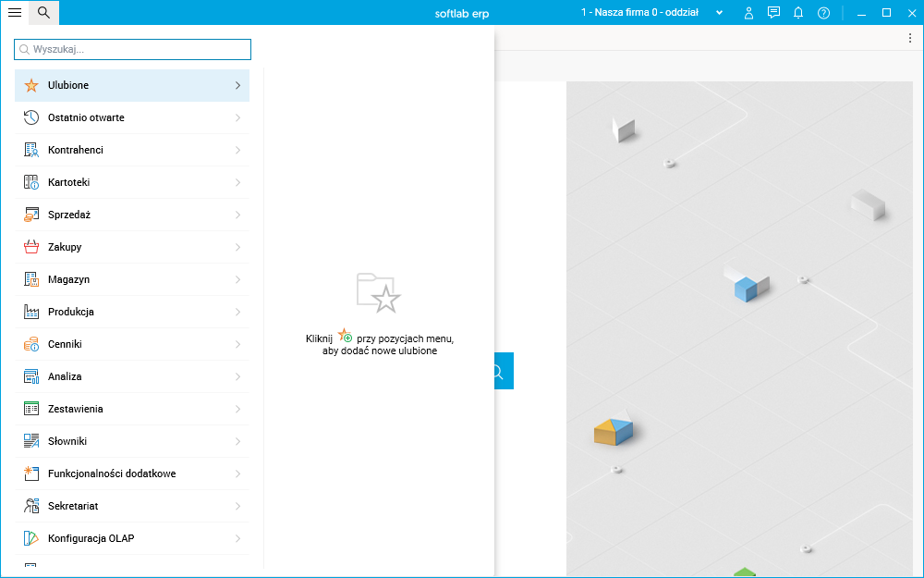This screenshot has height=578, width=924.
Task: Click the 'Konfiguracja OLAP' label
Action: 91,538
